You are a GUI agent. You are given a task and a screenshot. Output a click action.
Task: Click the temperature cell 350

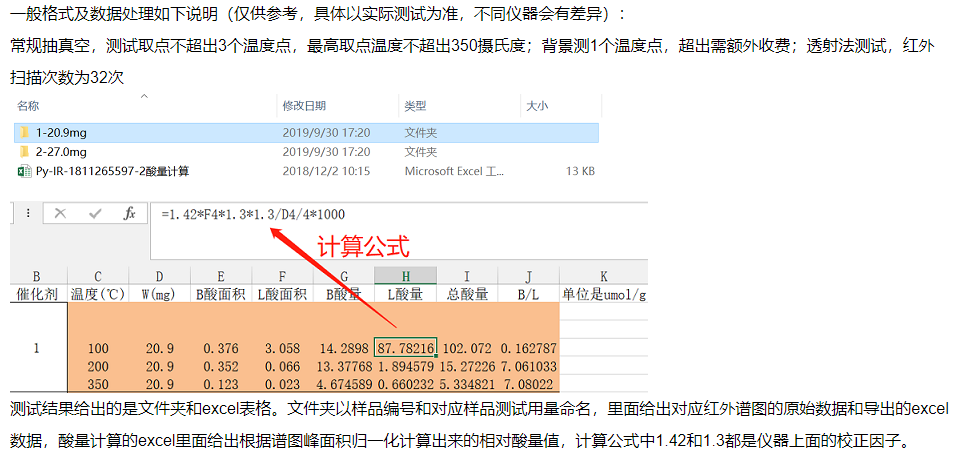pos(98,384)
